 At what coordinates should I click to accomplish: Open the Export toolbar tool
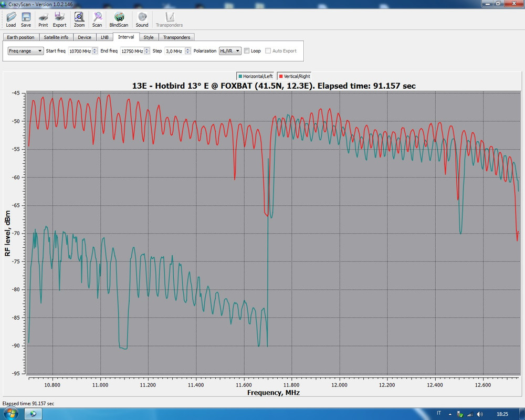coord(60,19)
